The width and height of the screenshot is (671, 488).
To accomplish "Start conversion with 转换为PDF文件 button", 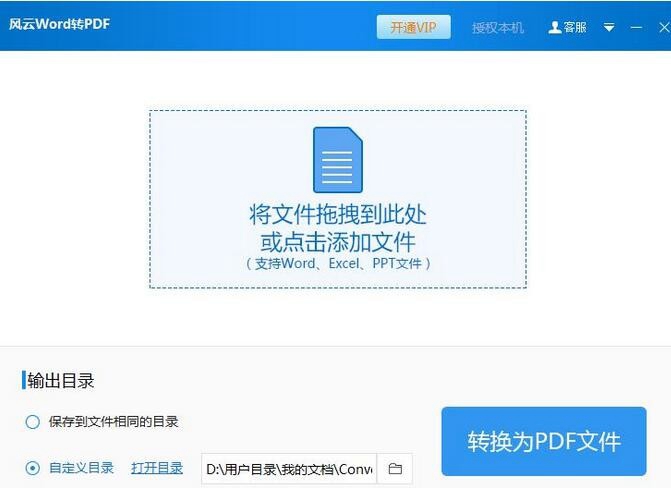I will pos(544,441).
